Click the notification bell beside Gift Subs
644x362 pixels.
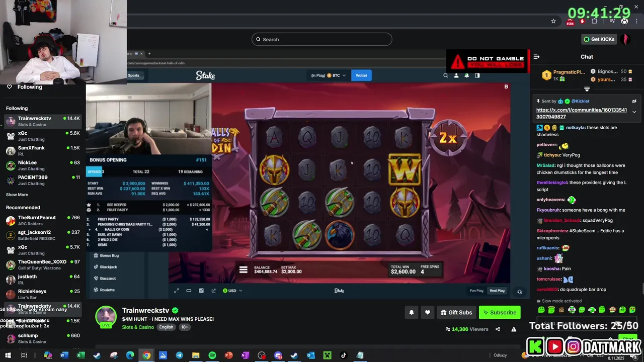(x=412, y=312)
